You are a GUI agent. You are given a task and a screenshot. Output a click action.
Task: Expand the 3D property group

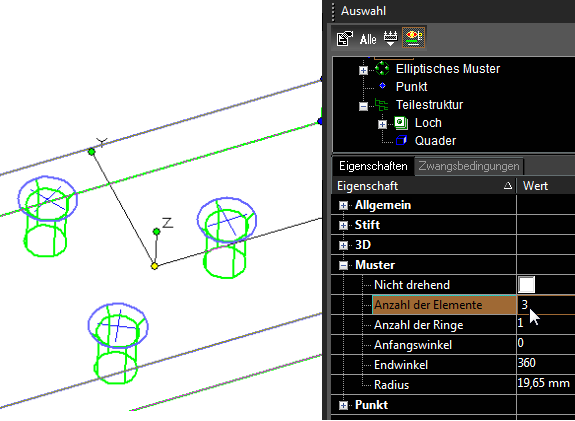[343, 245]
